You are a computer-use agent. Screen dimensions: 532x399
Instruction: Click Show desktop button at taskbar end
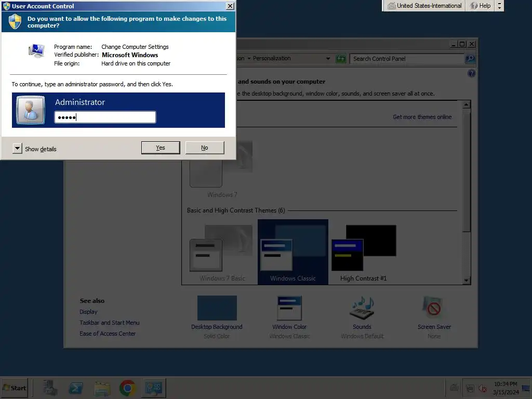point(526,388)
